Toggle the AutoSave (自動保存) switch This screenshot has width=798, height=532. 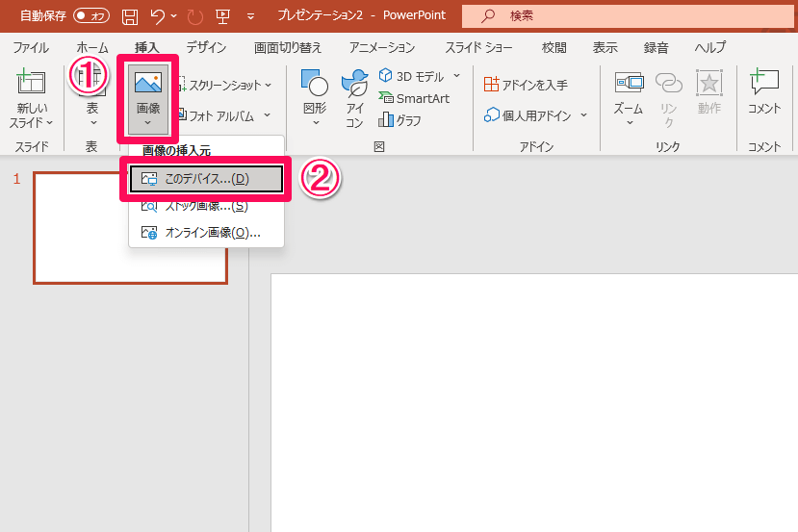tap(91, 15)
